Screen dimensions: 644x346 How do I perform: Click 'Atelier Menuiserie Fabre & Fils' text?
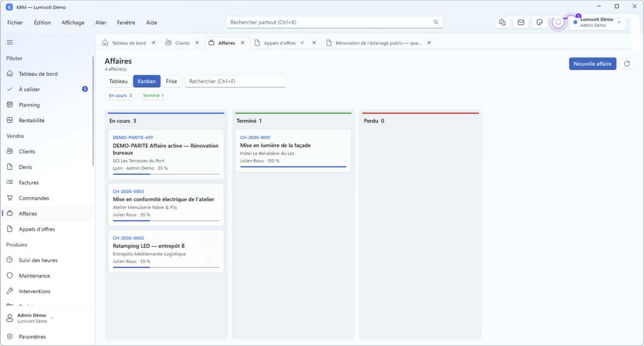tap(145, 208)
